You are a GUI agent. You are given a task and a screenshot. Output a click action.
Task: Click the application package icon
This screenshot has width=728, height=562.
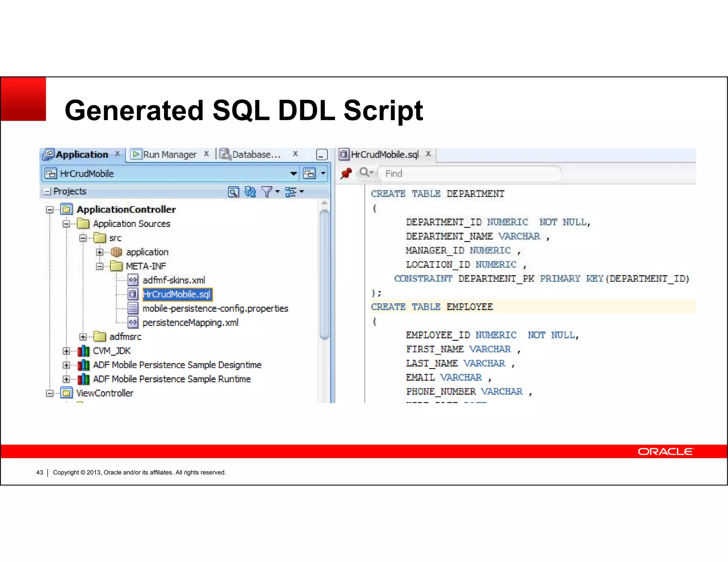point(117,252)
